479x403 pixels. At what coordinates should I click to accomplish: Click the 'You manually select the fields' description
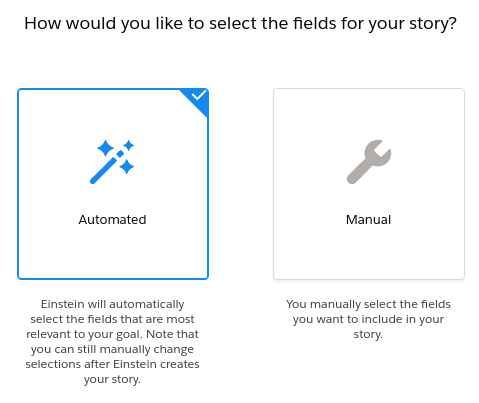tap(368, 319)
